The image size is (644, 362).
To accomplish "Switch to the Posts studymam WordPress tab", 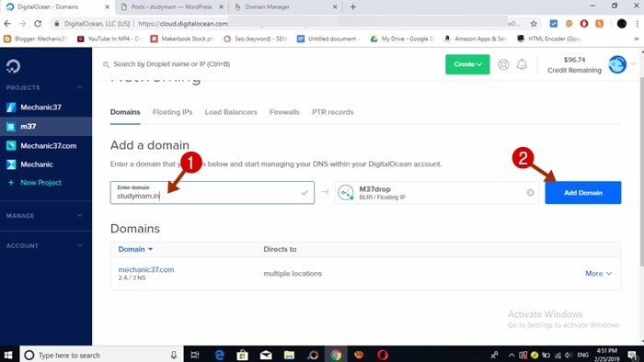I will coord(171,7).
